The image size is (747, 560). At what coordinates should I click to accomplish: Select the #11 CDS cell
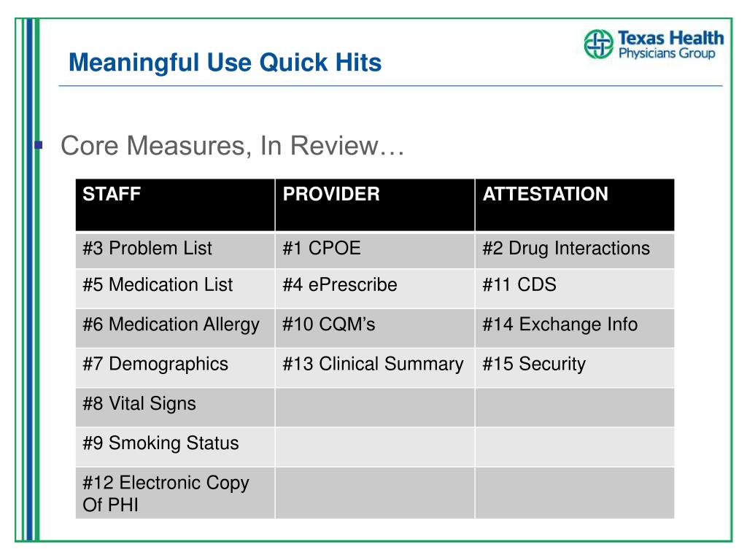575,288
